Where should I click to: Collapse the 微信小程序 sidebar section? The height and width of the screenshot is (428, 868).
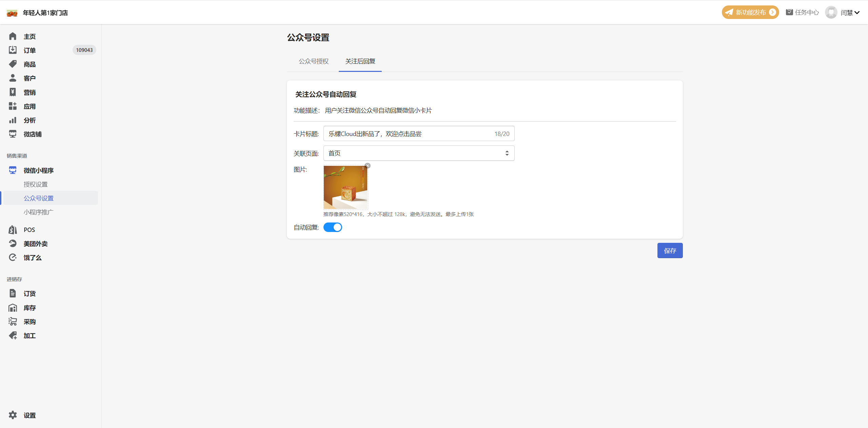coord(39,170)
